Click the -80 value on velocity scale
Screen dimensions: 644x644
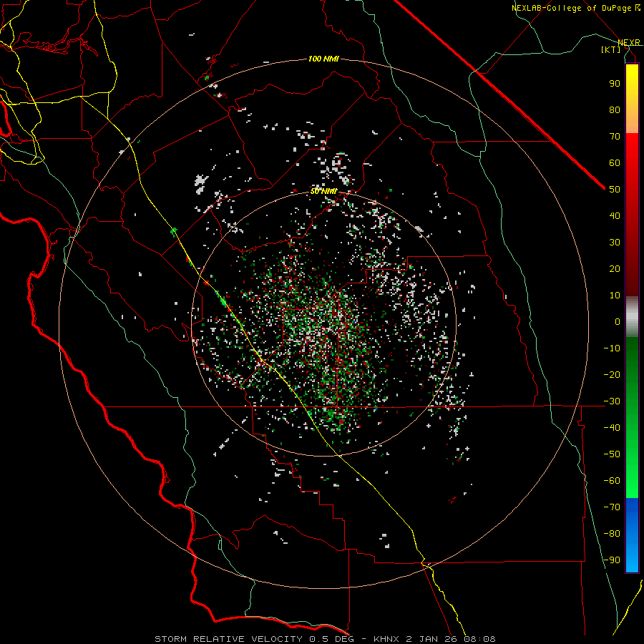point(612,534)
